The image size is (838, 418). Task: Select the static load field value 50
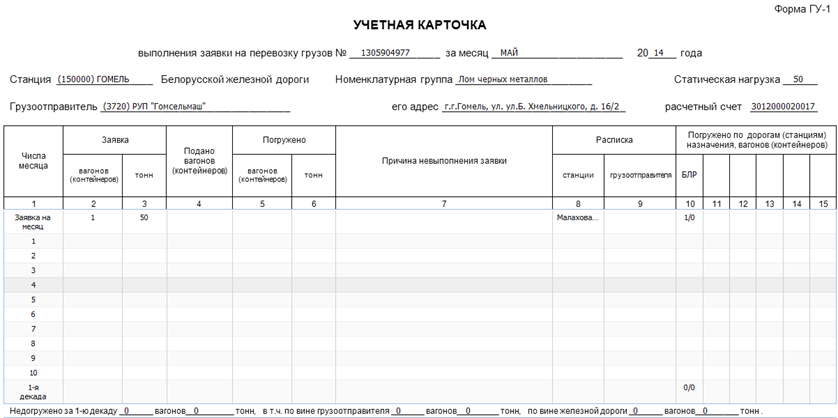797,79
